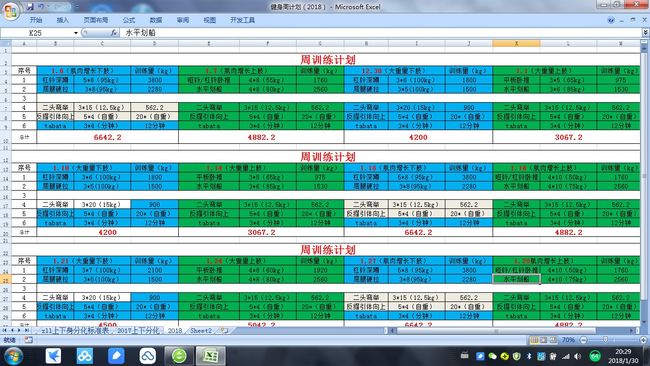The image size is (650, 366).
Task: Select the 2018 sheet tab
Action: pyautogui.click(x=175, y=330)
